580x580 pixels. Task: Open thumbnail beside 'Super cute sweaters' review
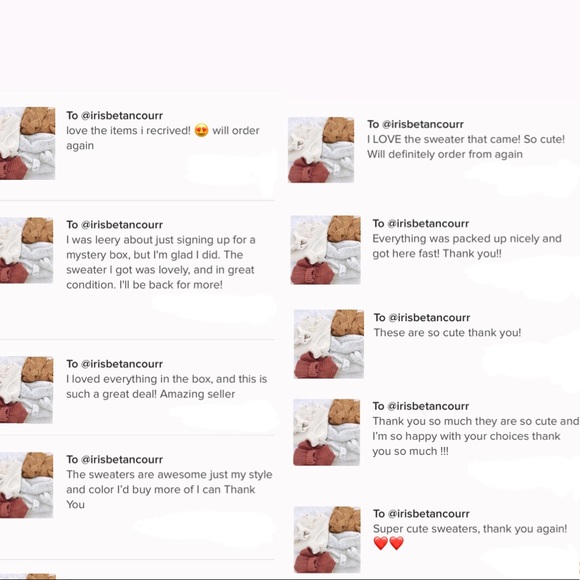pos(327,540)
